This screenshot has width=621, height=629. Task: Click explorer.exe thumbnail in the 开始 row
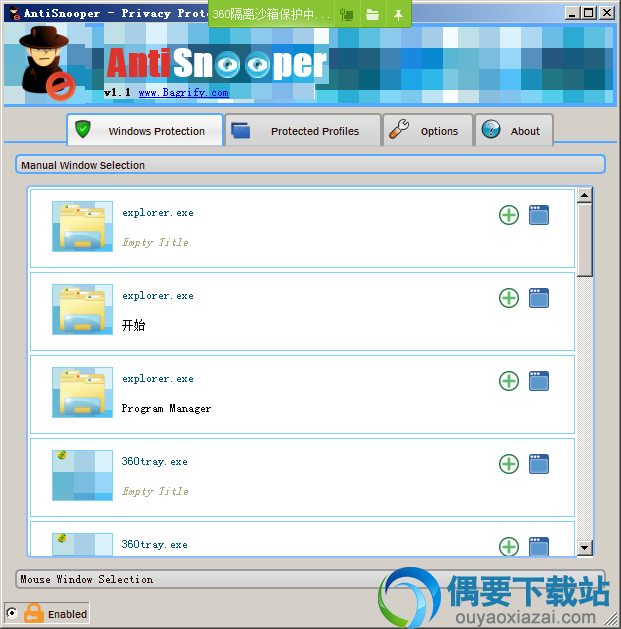pyautogui.click(x=82, y=310)
